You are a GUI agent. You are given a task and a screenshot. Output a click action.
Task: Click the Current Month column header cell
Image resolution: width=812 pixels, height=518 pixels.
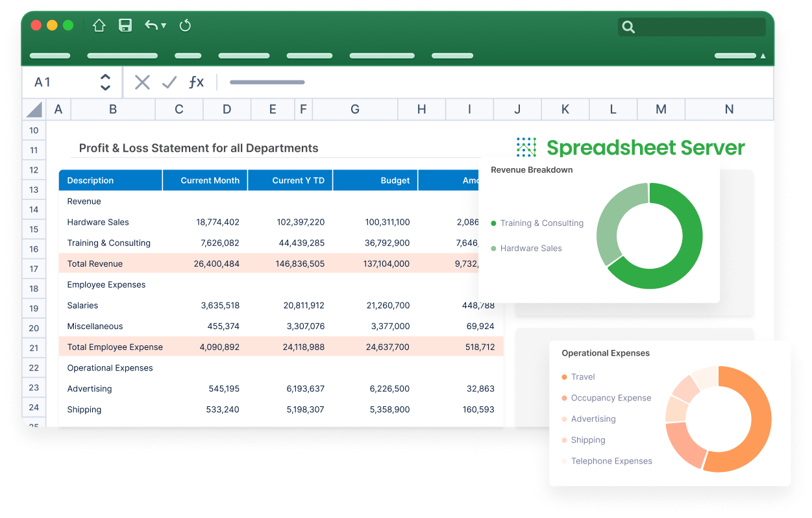pos(205,180)
